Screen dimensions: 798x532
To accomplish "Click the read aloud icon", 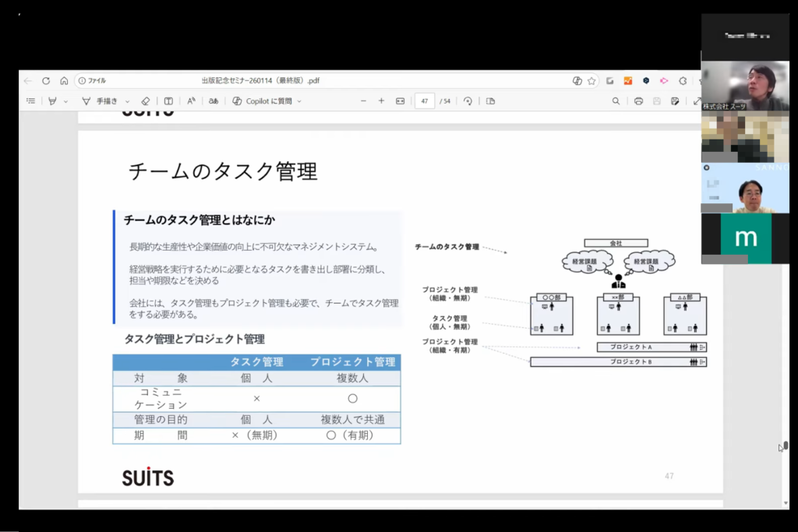I will 191,100.
